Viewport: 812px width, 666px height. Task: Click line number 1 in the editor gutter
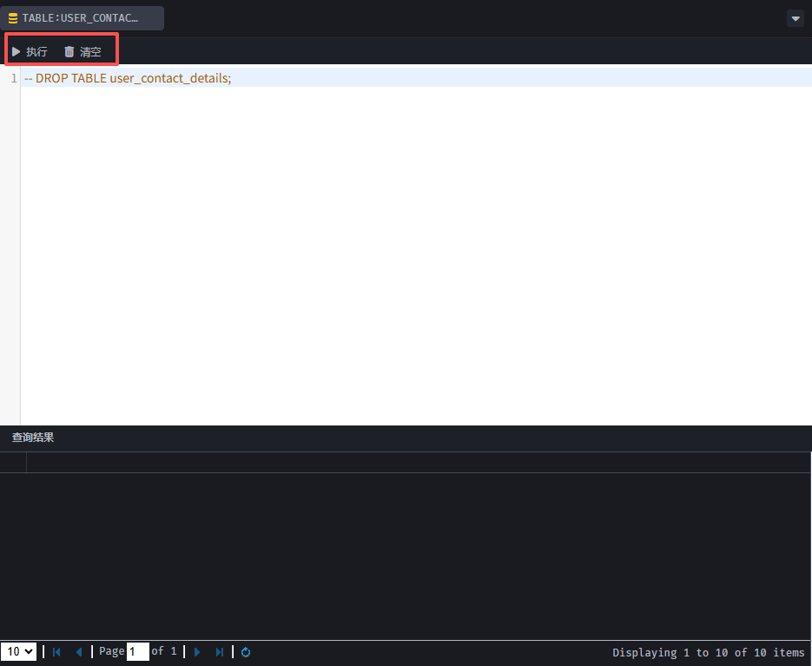tap(13, 78)
